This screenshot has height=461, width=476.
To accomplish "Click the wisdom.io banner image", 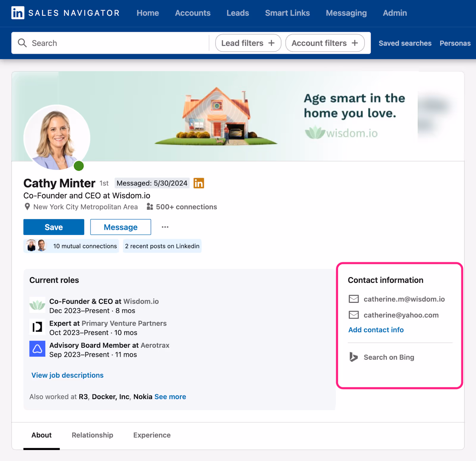I will (x=238, y=116).
